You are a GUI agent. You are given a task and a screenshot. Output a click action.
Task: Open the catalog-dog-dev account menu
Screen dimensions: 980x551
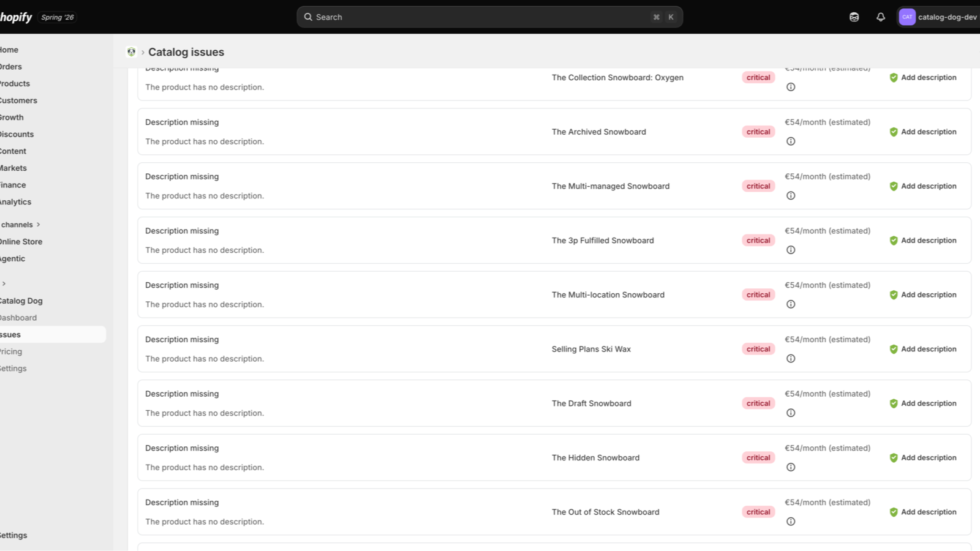938,17
